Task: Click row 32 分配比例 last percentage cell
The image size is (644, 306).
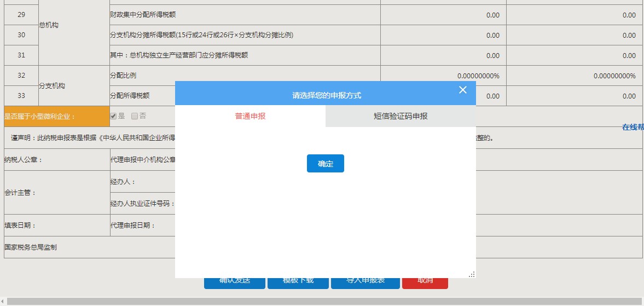Action: (574, 76)
